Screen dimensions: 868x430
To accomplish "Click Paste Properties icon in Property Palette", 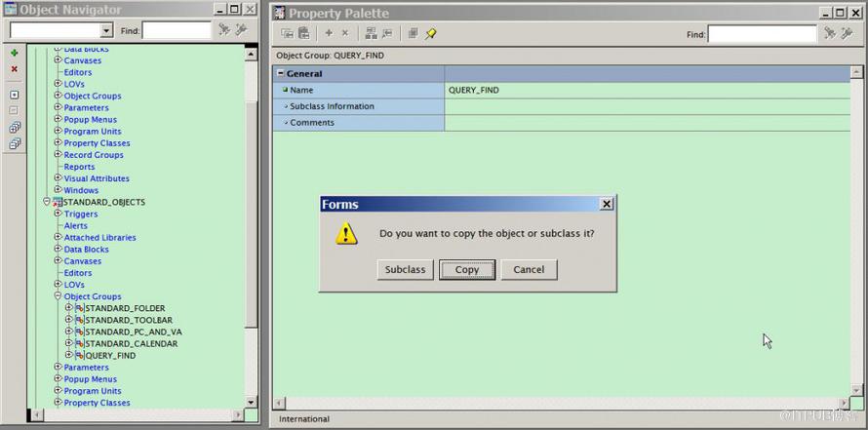I will tap(303, 34).
